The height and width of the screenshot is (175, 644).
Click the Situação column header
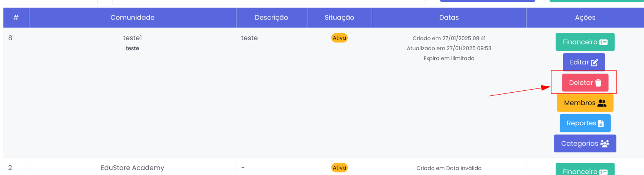[x=339, y=18]
